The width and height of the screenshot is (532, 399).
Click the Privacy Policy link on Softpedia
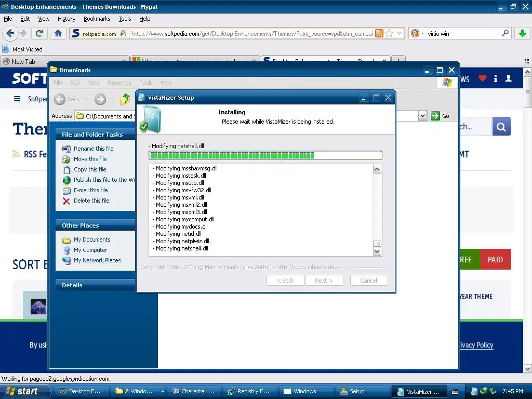coord(476,345)
